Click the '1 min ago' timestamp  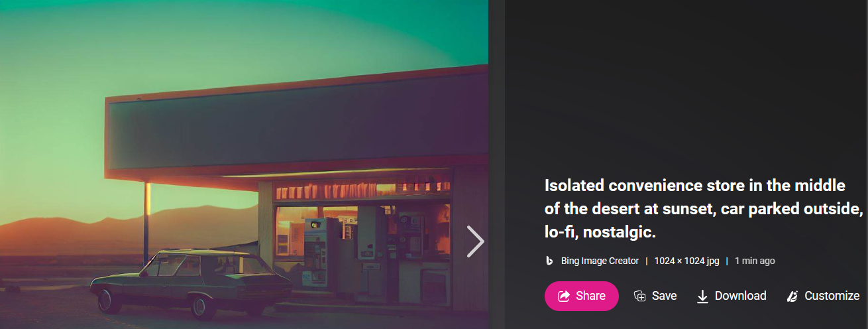(755, 261)
